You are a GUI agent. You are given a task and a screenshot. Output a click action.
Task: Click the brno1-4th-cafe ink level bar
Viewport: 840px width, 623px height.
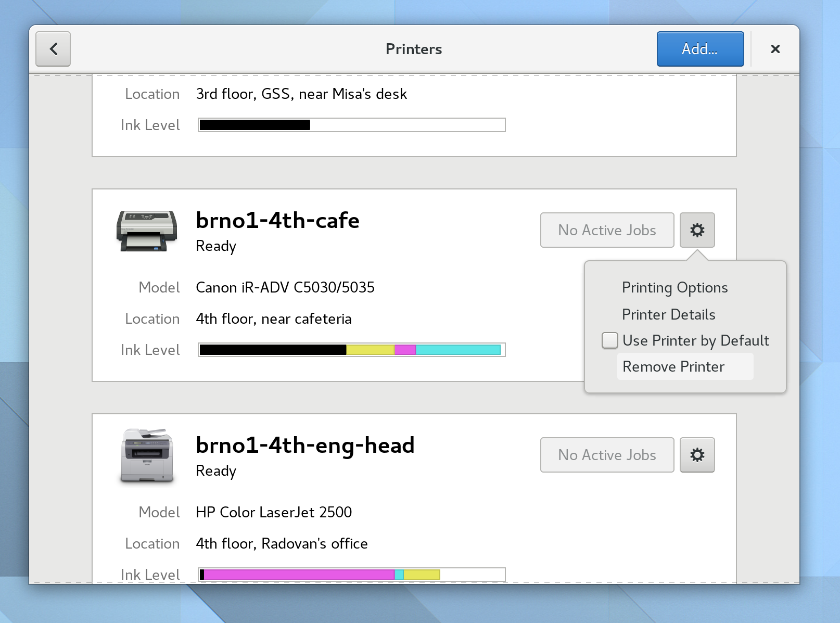pos(352,350)
